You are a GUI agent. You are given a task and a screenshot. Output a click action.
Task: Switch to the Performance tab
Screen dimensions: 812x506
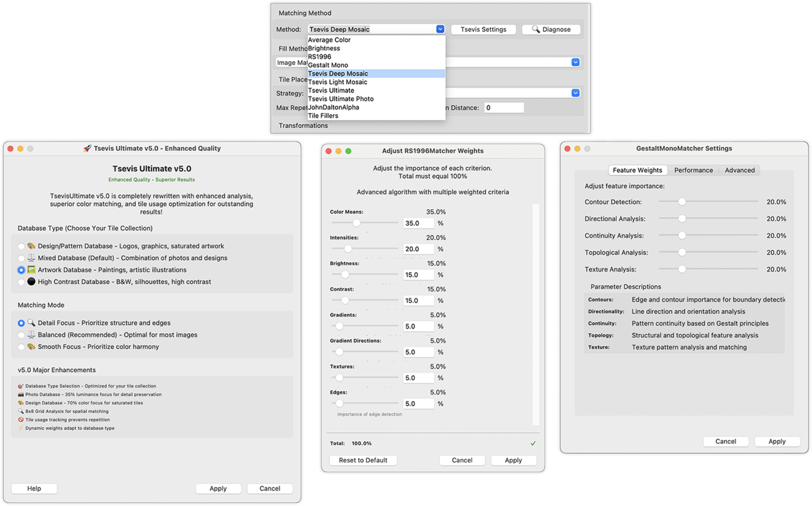tap(693, 170)
